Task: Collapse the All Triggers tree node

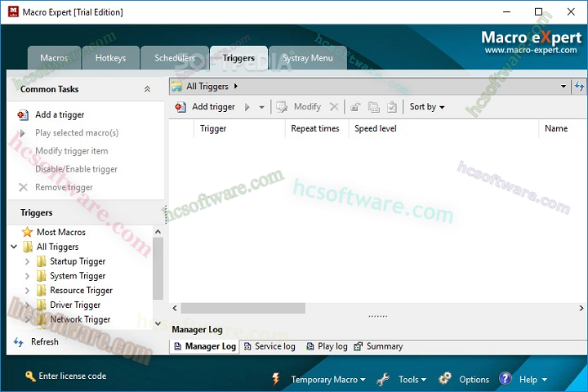Action: pyautogui.click(x=14, y=247)
